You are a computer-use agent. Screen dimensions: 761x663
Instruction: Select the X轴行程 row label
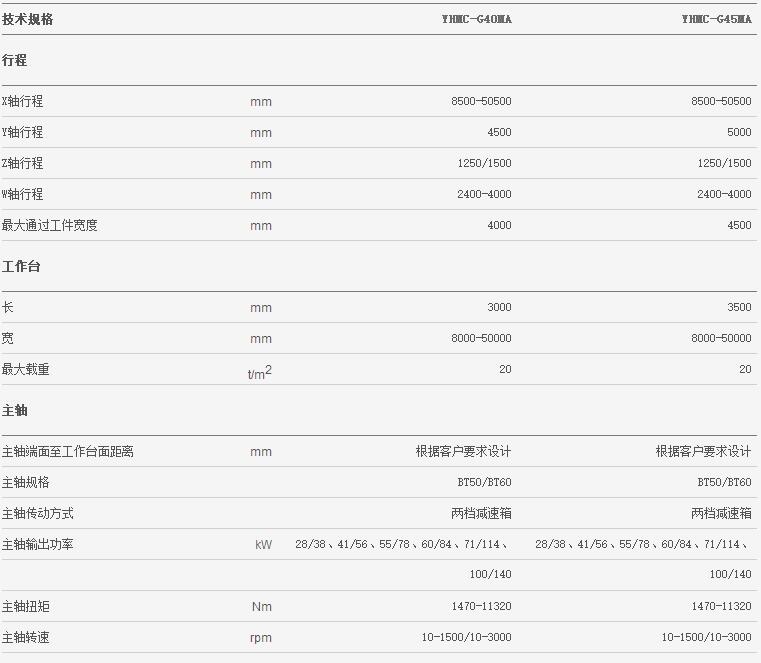click(23, 102)
